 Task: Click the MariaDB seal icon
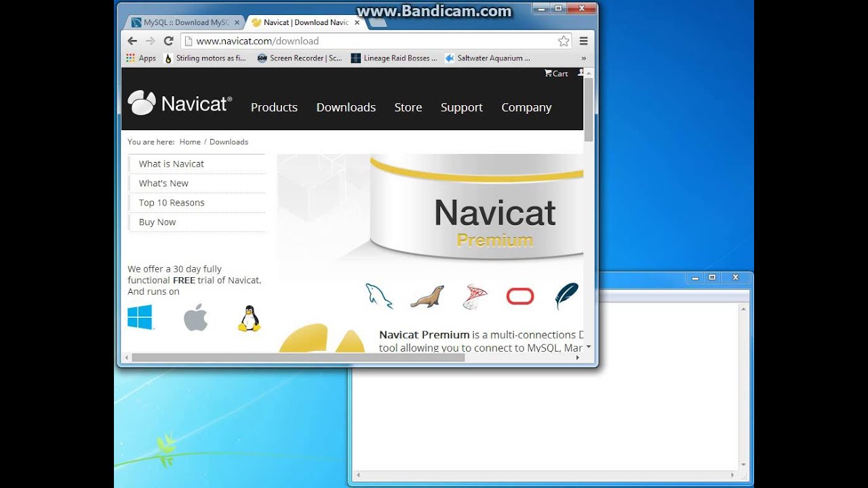427,296
